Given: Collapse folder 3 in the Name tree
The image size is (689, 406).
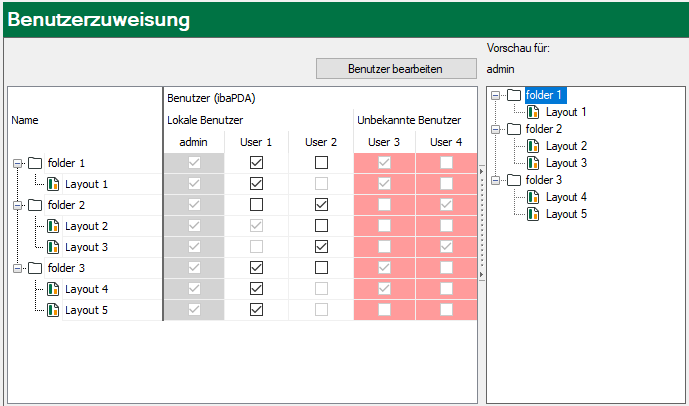Looking at the screenshot, I should click(x=17, y=268).
